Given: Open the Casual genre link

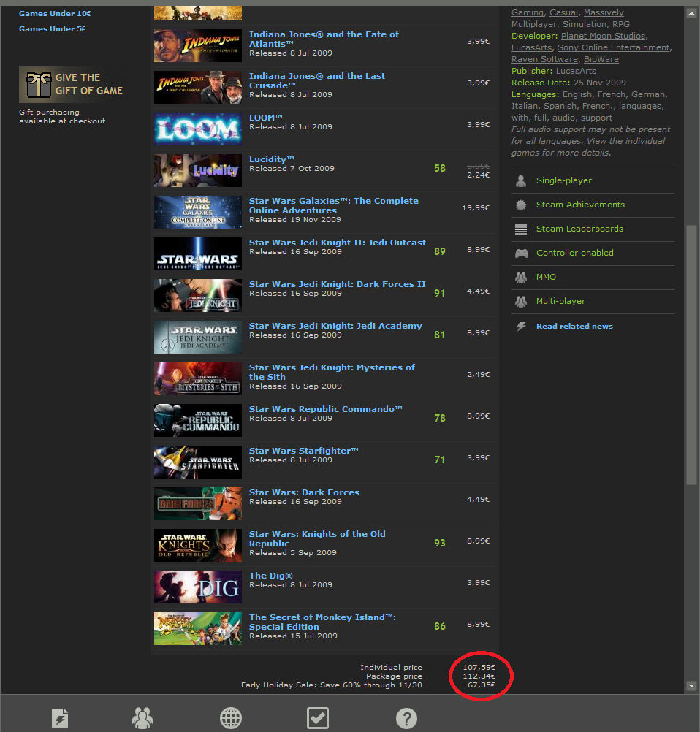Looking at the screenshot, I should point(563,12).
